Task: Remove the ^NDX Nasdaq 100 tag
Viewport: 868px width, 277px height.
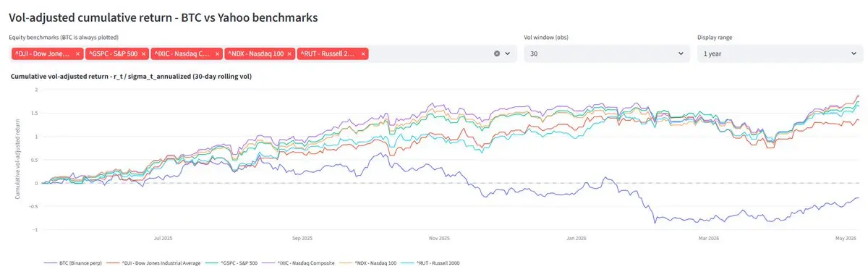Action: point(290,54)
